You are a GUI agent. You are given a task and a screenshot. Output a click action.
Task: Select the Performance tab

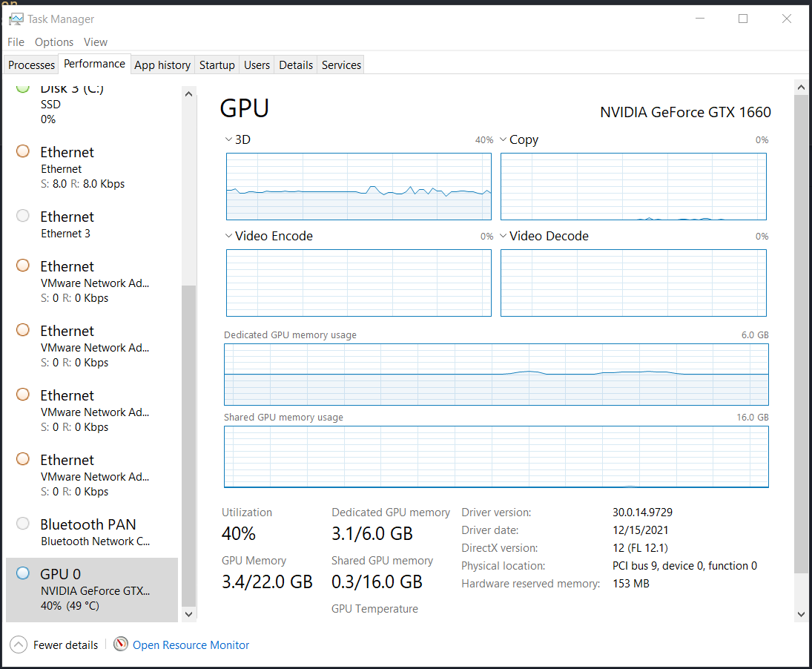pyautogui.click(x=94, y=64)
